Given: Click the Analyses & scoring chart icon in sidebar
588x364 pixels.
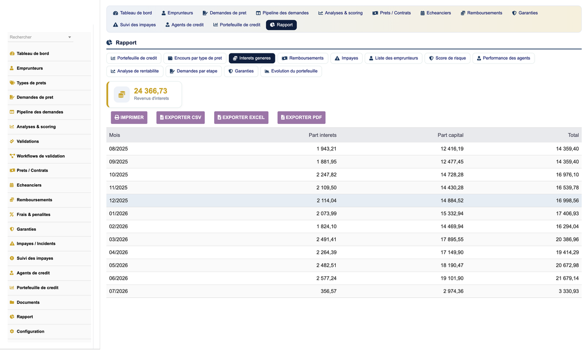Looking at the screenshot, I should coord(12,127).
